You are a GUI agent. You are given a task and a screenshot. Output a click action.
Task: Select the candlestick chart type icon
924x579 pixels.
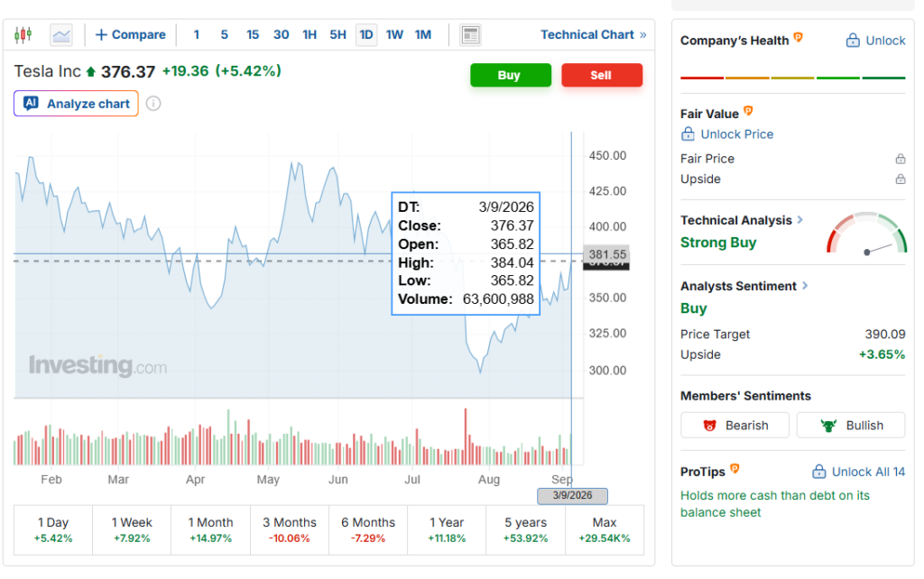23,35
